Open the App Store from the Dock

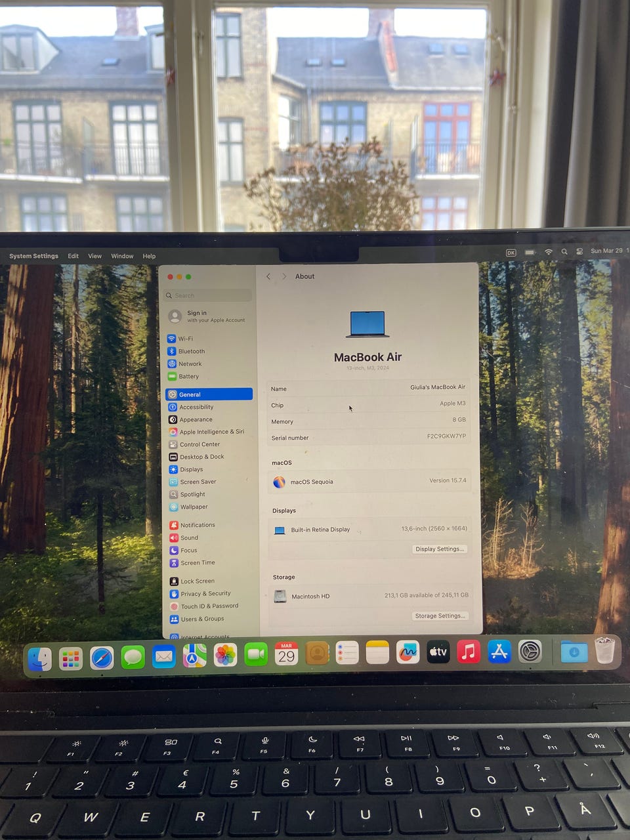point(499,651)
